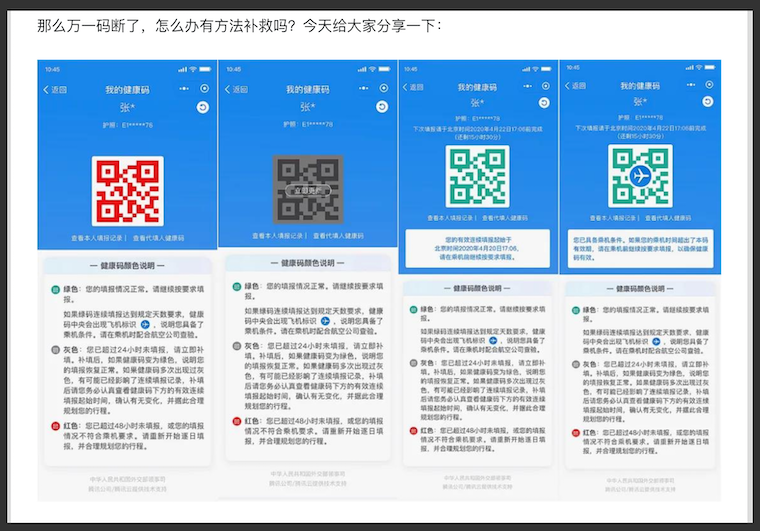
Task: Click the green dot icon in the first phone's legend
Action: point(56,290)
